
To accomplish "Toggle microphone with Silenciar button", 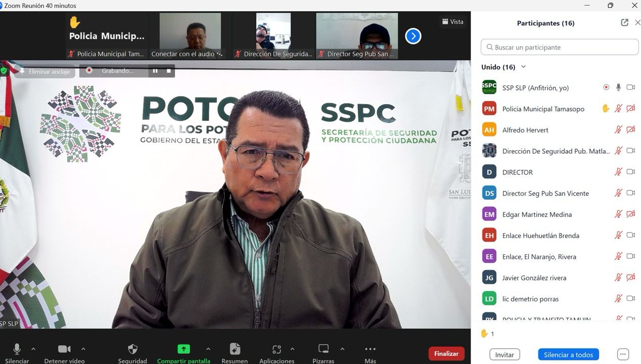I will point(17,349).
